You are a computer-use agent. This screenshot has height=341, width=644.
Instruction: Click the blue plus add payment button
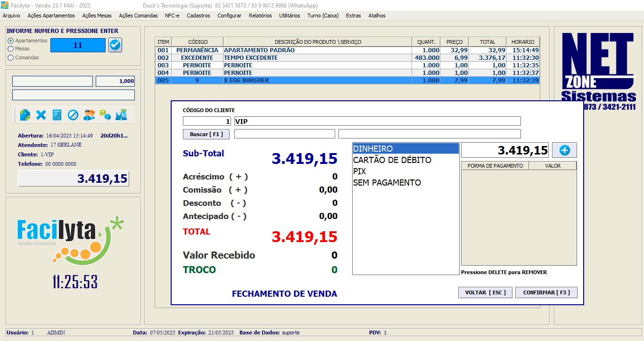[564, 150]
